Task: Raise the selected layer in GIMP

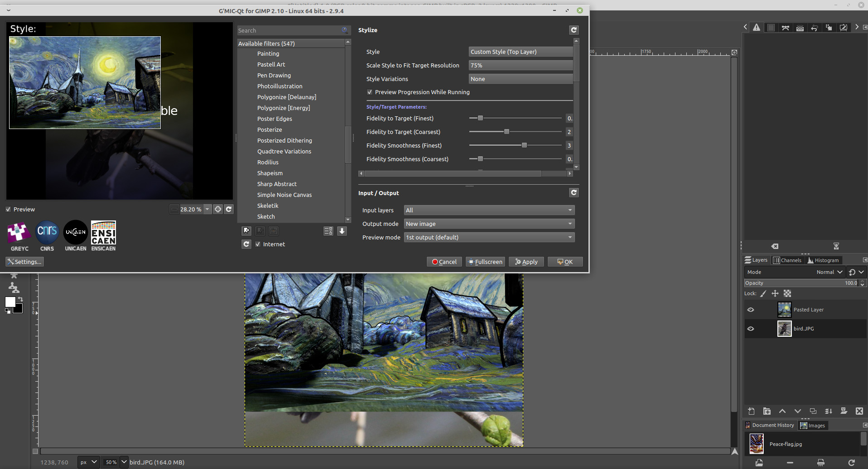Action: click(x=782, y=411)
